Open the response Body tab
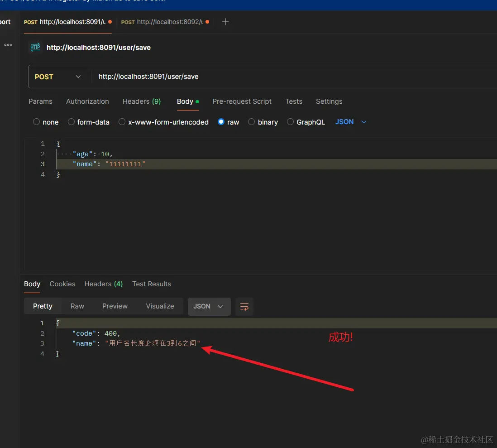The height and width of the screenshot is (448, 497). tap(32, 284)
